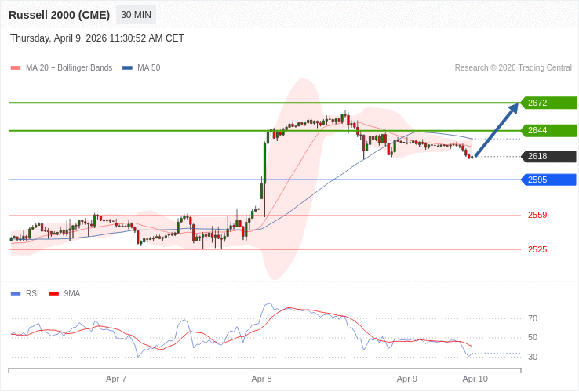Select the green 2644 resistance price tag
The image size is (579, 392).
click(x=548, y=130)
